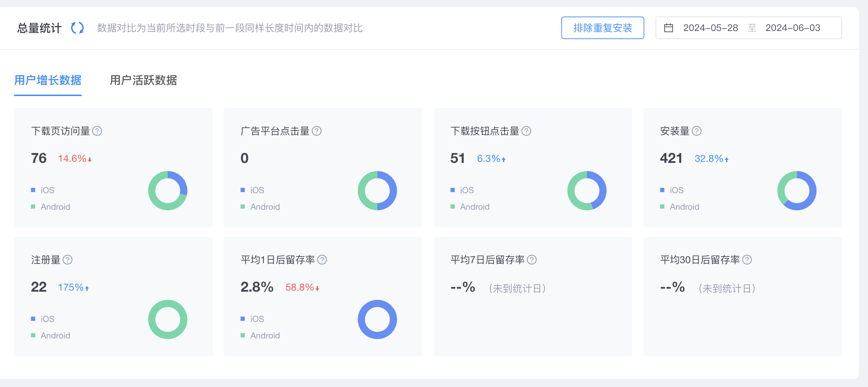Toggle iOS legend in 平均1日后留存率 card
This screenshot has height=387, width=868.
(x=252, y=319)
